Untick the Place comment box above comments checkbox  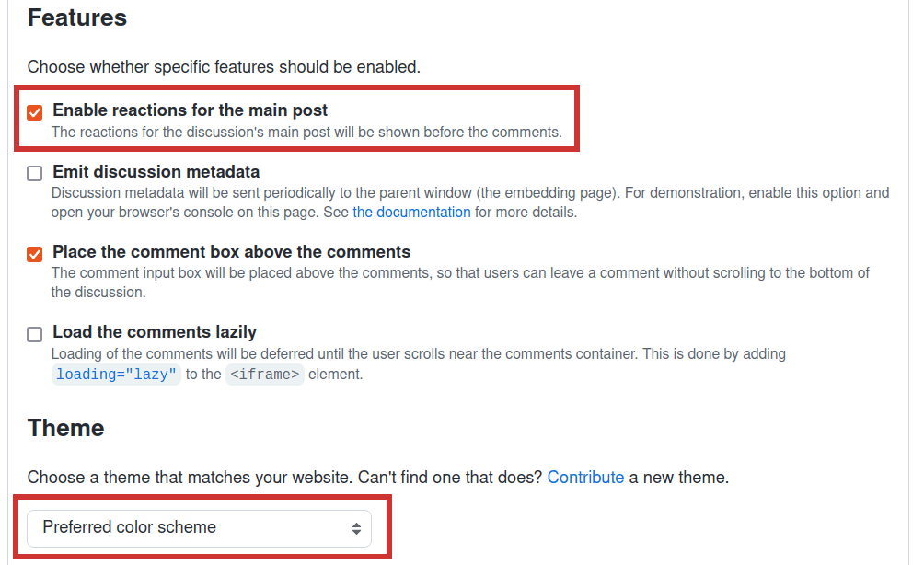point(35,254)
